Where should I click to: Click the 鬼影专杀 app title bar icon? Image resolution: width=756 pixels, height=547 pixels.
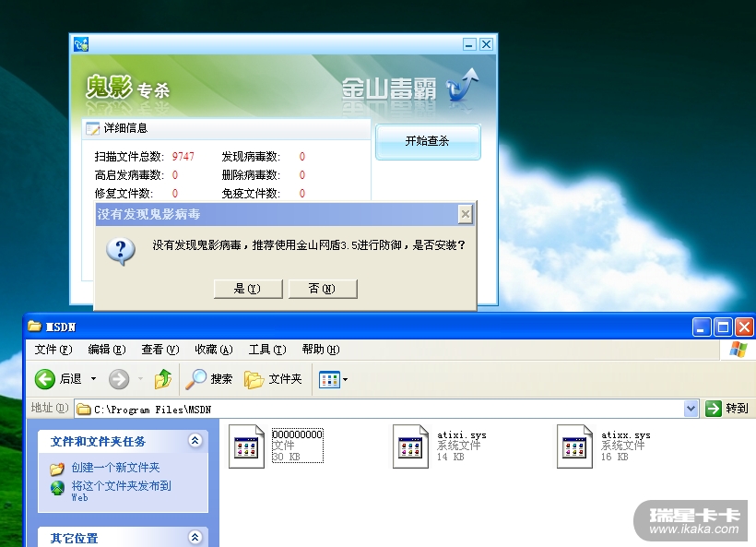[81, 44]
